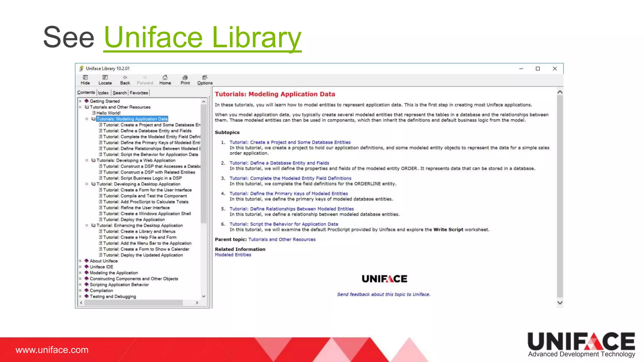This screenshot has height=362, width=644.
Task: Click the topic pane scroll down arrow
Action: (560, 303)
